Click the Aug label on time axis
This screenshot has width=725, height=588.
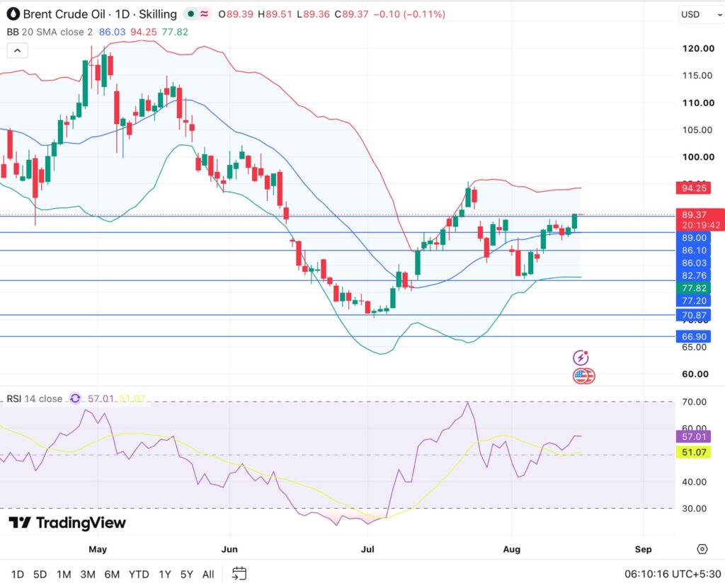[x=511, y=549]
